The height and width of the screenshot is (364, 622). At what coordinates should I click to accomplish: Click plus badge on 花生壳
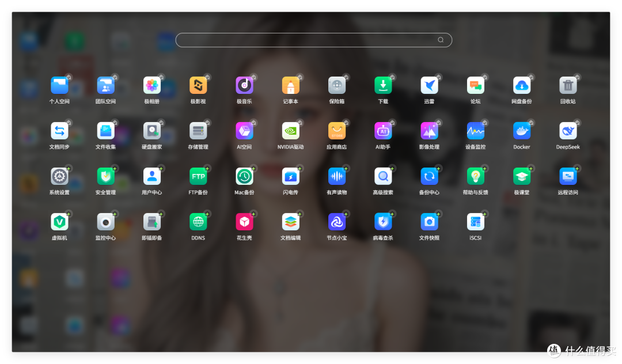coord(253,214)
